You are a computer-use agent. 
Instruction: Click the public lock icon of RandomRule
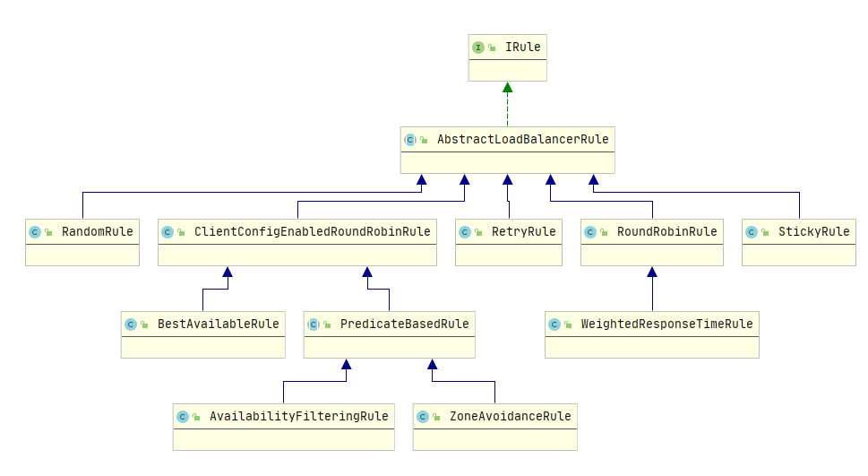coord(48,233)
